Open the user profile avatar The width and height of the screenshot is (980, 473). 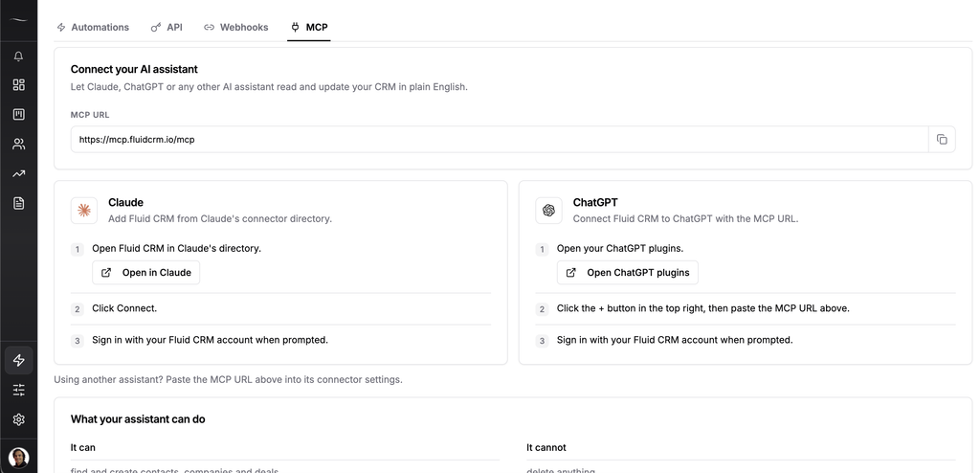click(x=19, y=458)
